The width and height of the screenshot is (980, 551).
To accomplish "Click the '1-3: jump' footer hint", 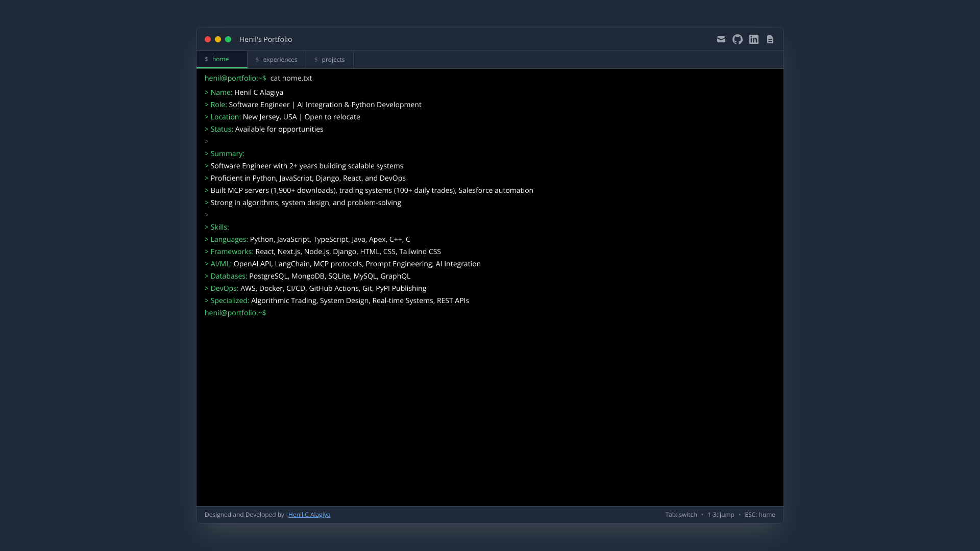I will (x=721, y=515).
